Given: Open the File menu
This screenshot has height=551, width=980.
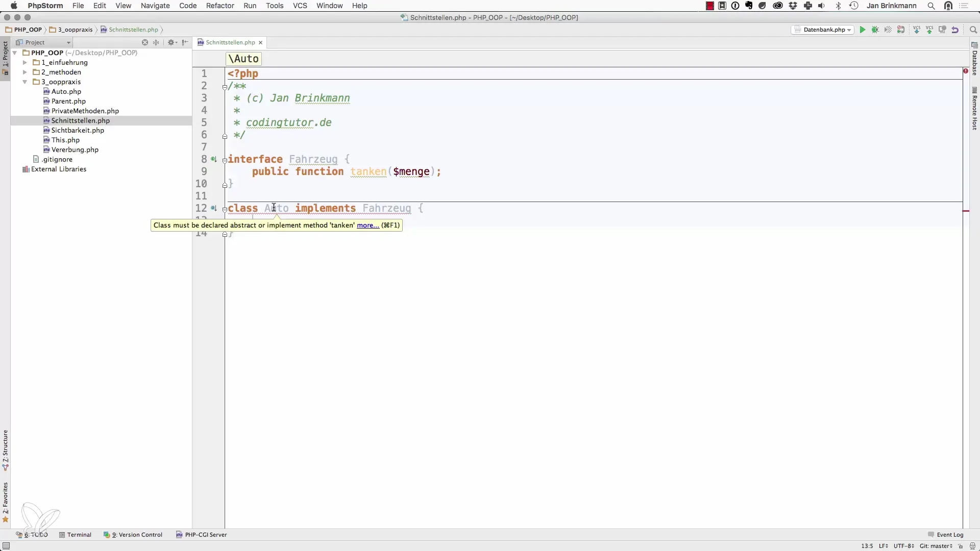Looking at the screenshot, I should tap(78, 6).
